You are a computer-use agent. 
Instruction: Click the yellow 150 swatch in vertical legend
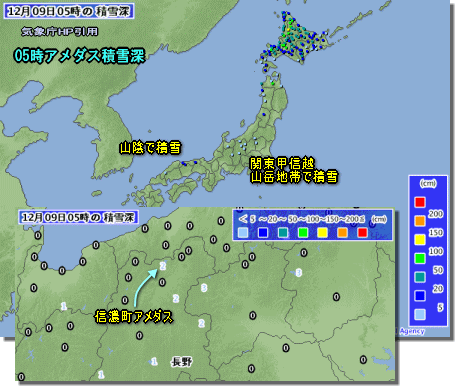coord(420,239)
